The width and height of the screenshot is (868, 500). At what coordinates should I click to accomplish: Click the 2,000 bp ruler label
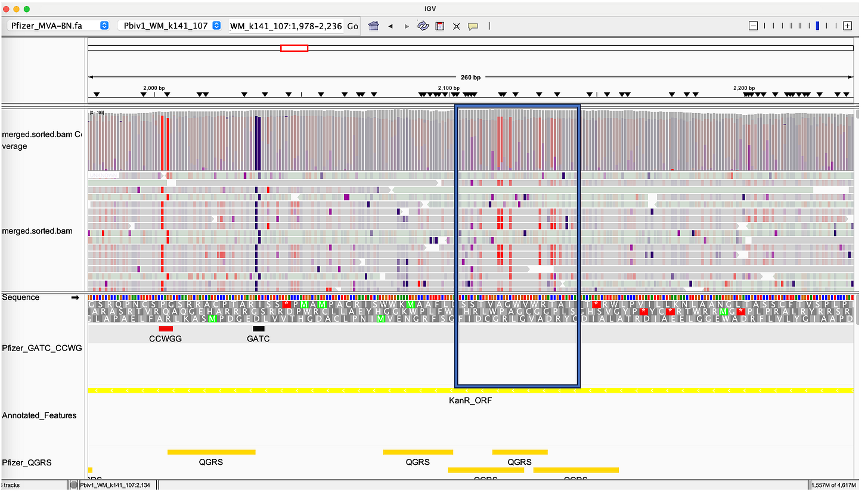tap(153, 88)
